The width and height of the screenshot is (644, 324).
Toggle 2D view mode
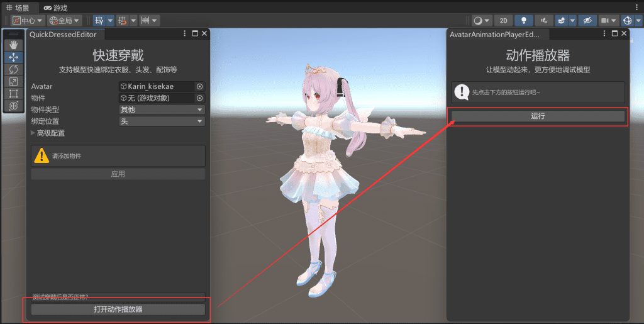click(502, 21)
